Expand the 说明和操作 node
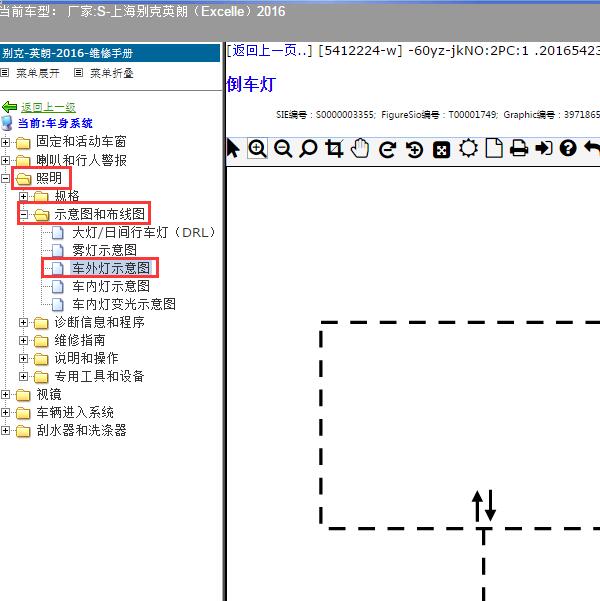This screenshot has width=600, height=601. [x=23, y=358]
